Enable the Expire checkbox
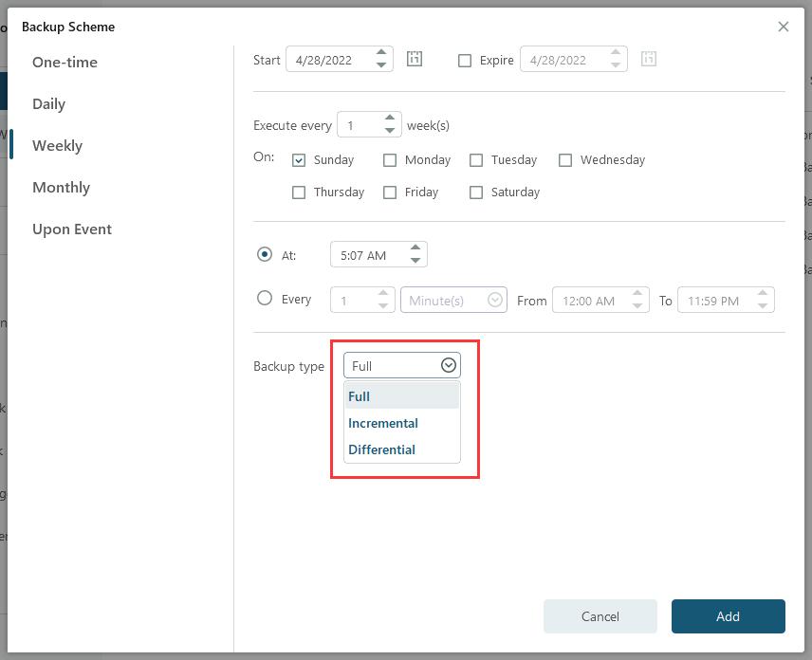 pos(465,61)
